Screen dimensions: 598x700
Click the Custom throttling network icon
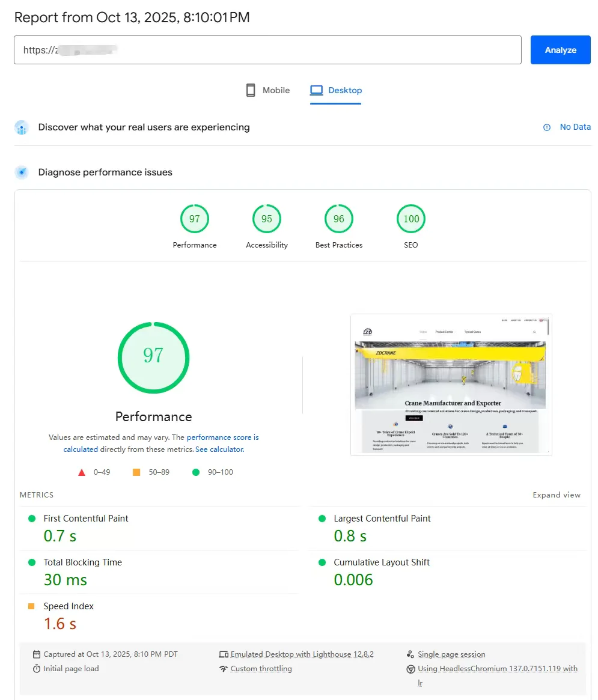coord(224,669)
